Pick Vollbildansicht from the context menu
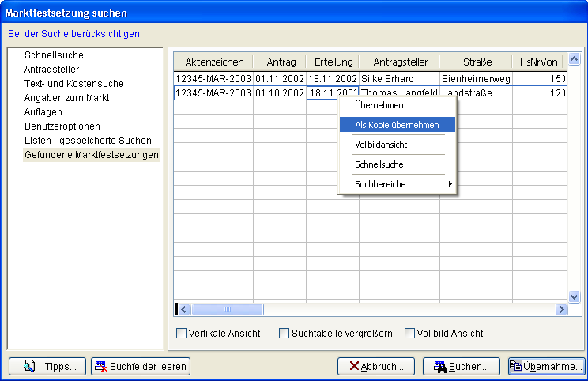 pos(381,145)
